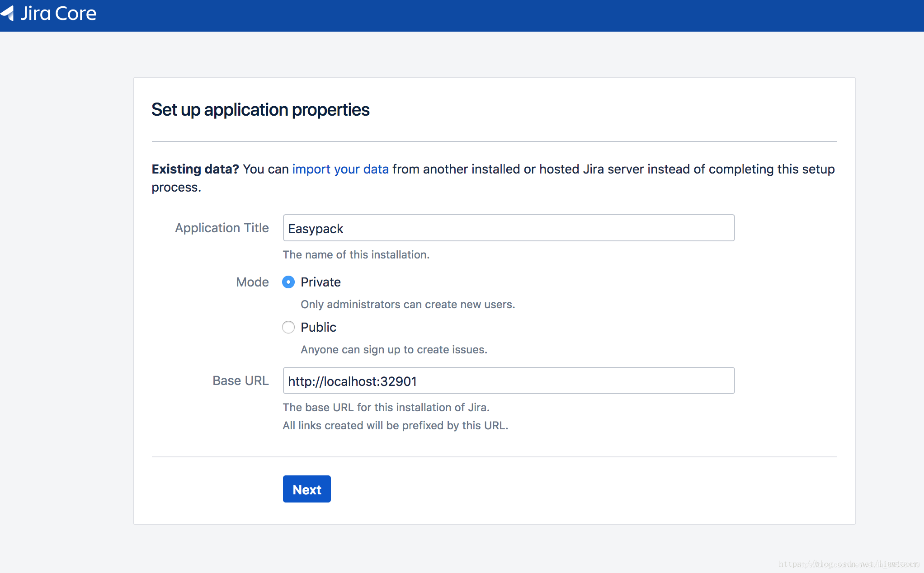The image size is (924, 573).
Task: Click the Application Title label
Action: [222, 228]
